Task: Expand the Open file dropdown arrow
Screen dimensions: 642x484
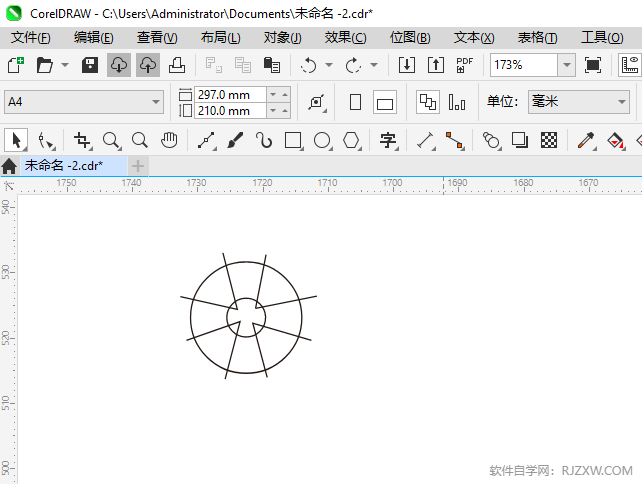Action: pos(65,65)
